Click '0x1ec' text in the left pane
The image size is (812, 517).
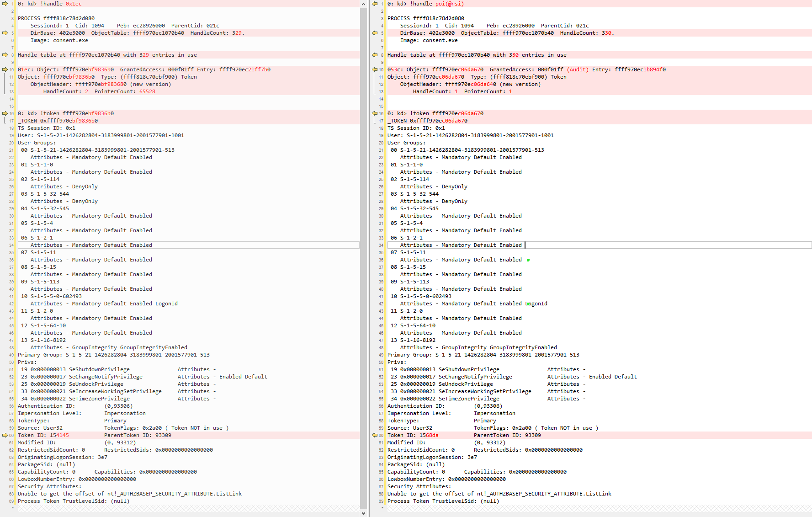74,4
